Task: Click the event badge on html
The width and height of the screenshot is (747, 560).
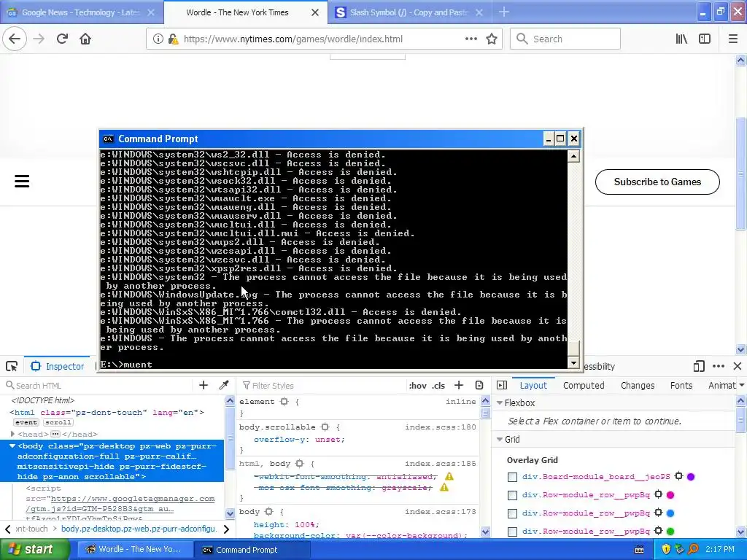Action: 26,422
